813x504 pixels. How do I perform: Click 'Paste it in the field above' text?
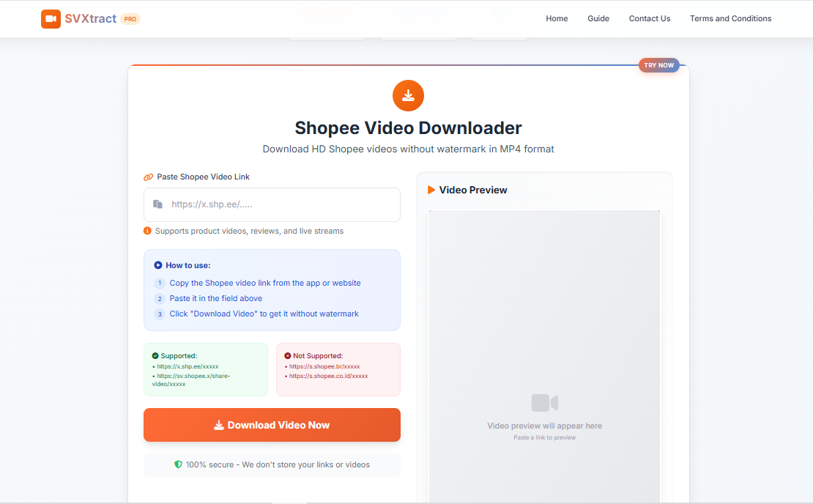[x=215, y=299]
